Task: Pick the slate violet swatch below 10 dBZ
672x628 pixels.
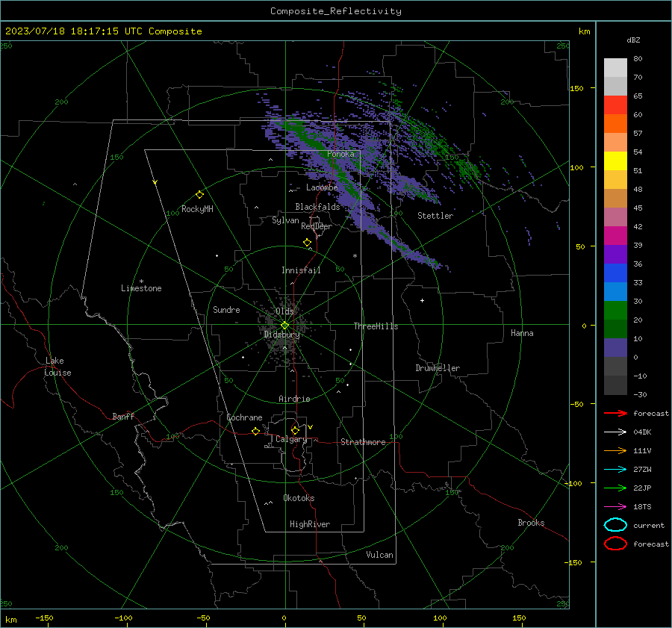Action: pyautogui.click(x=615, y=348)
